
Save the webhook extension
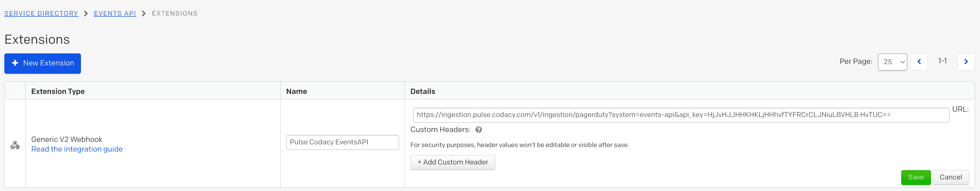916,177
